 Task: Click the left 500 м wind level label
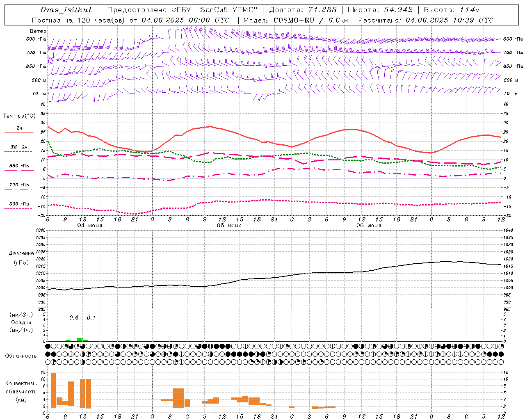click(39, 80)
